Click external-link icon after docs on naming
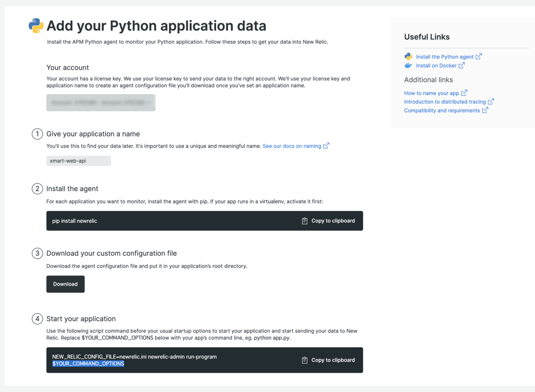 tap(326, 146)
